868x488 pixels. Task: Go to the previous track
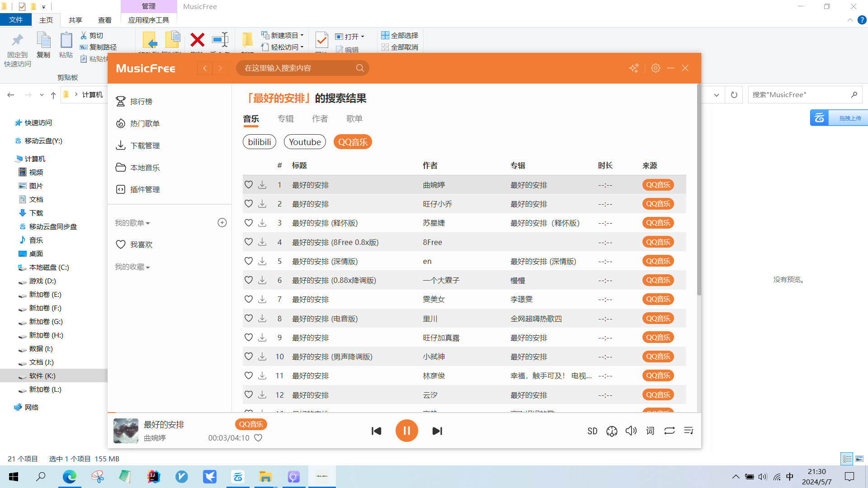pyautogui.click(x=376, y=431)
